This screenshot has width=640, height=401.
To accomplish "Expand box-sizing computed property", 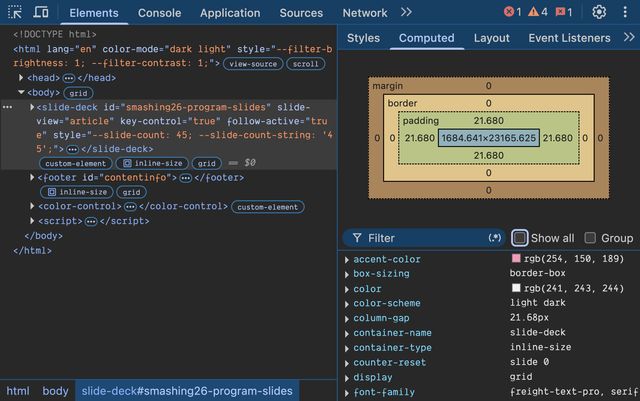I will pos(347,274).
